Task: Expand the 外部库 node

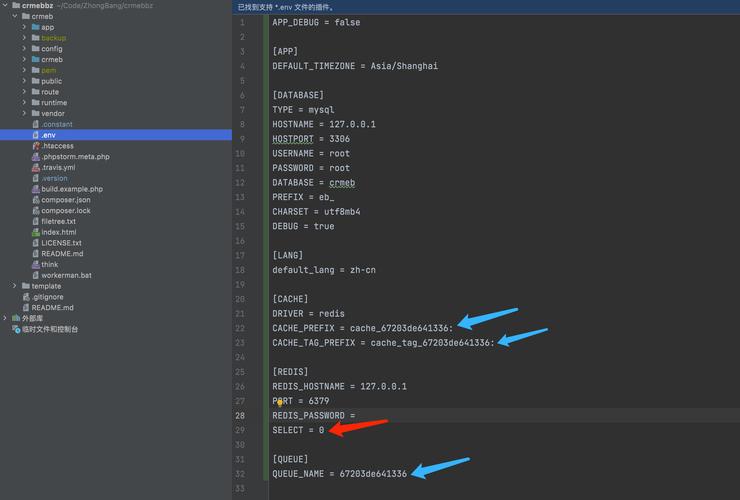Action: (x=5, y=318)
